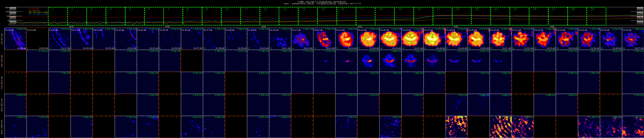Click the xyoffset=[8.9,-259.8] text

pos(303,4)
